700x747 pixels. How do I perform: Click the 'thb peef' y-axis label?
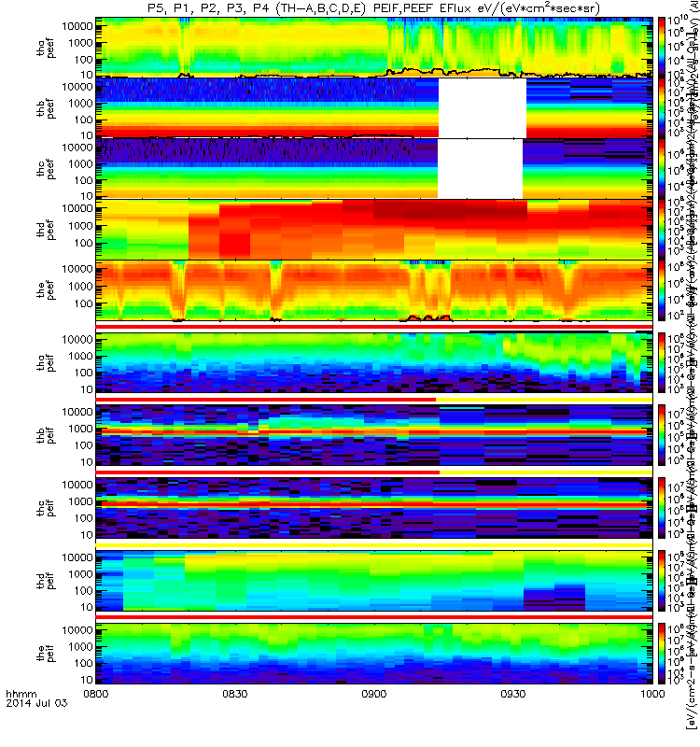(x=46, y=108)
